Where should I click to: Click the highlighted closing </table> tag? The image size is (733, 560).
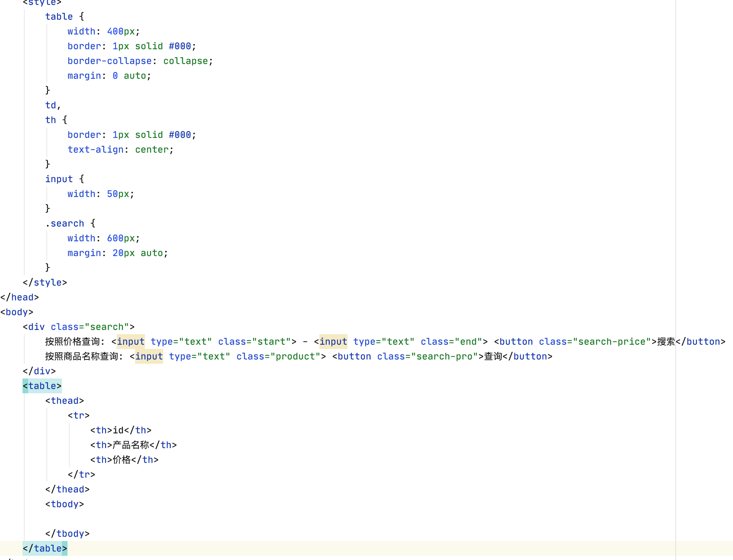pos(45,548)
